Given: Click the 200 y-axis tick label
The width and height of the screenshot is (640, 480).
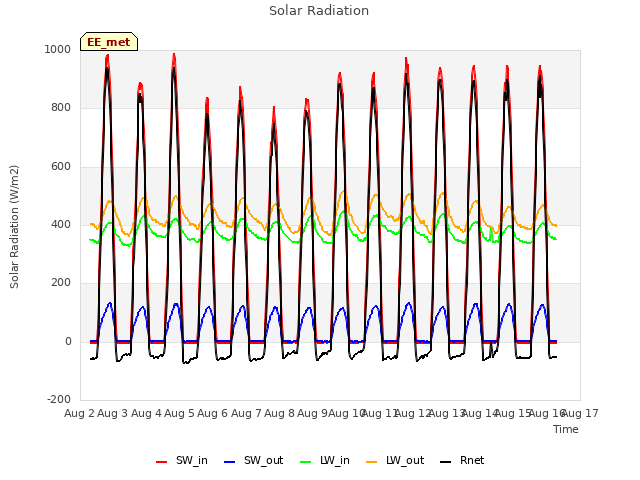Looking at the screenshot, I should tap(61, 283).
